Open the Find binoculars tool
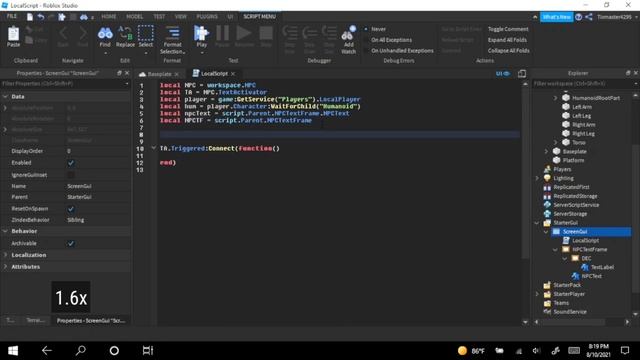 pyautogui.click(x=105, y=33)
